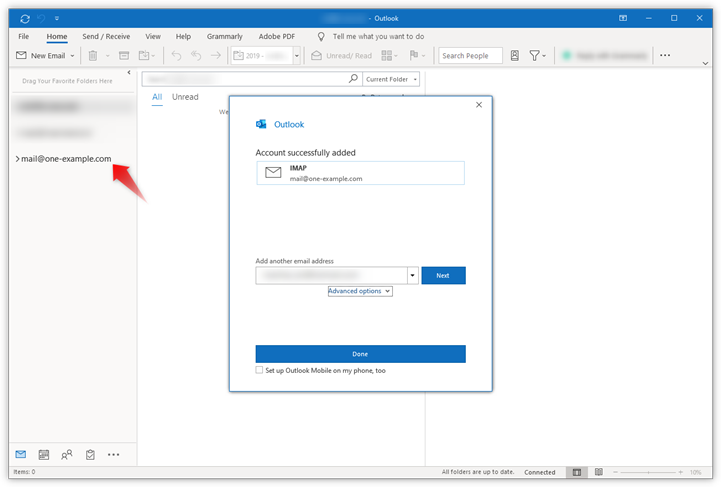This screenshot has height=487, width=721.
Task: Click the search magnifier icon
Action: click(353, 79)
